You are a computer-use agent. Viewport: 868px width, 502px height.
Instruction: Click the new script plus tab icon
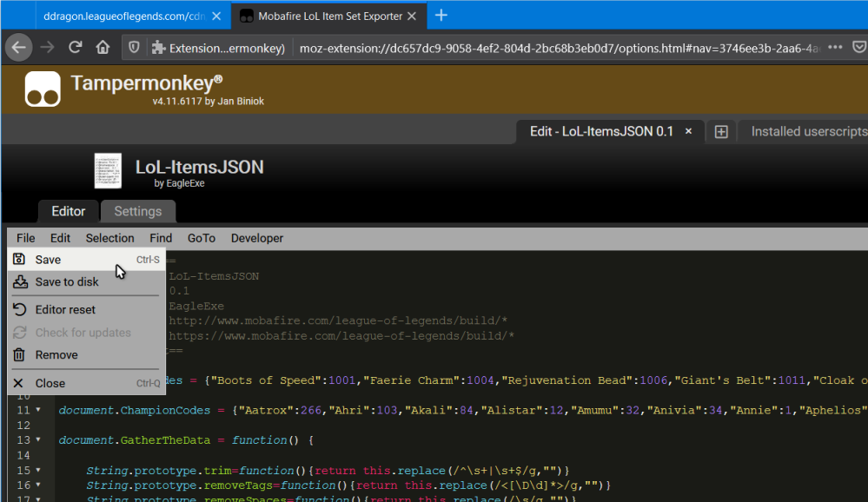pyautogui.click(x=721, y=132)
